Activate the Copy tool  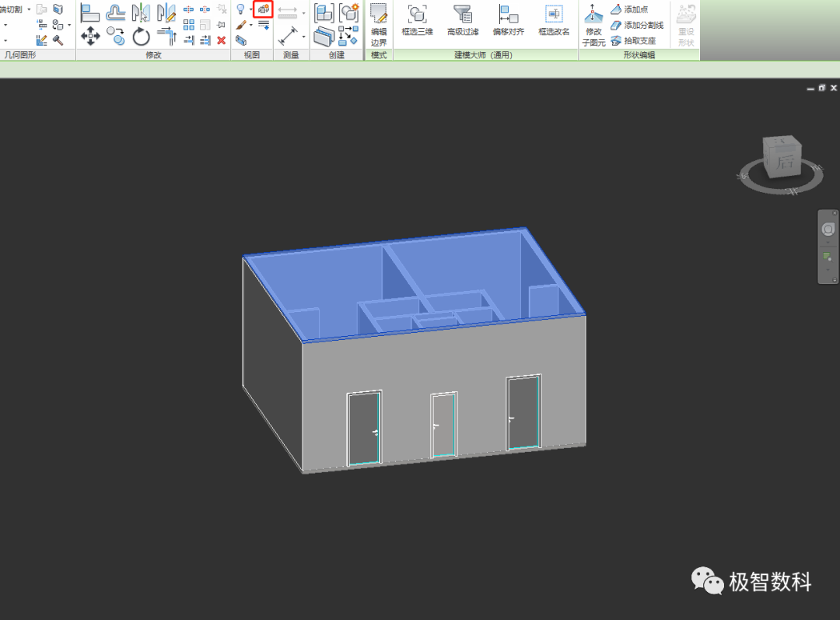(x=116, y=37)
